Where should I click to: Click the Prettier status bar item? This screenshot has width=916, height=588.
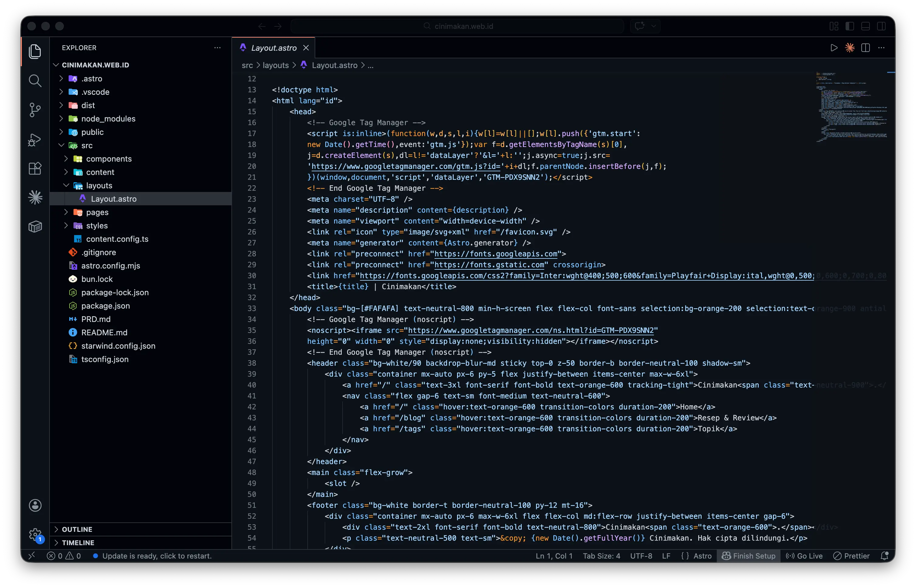click(x=851, y=556)
